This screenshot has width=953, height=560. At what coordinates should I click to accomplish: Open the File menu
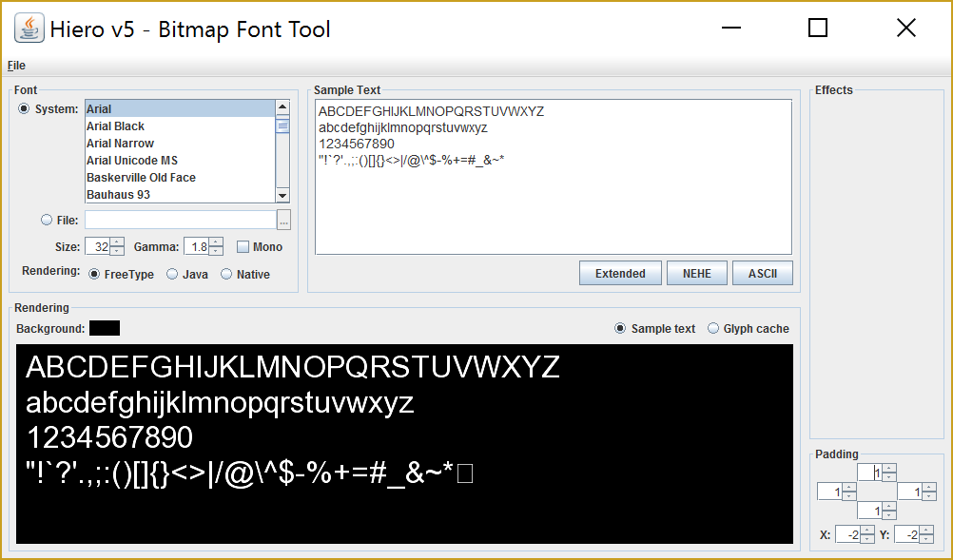[x=16, y=66]
